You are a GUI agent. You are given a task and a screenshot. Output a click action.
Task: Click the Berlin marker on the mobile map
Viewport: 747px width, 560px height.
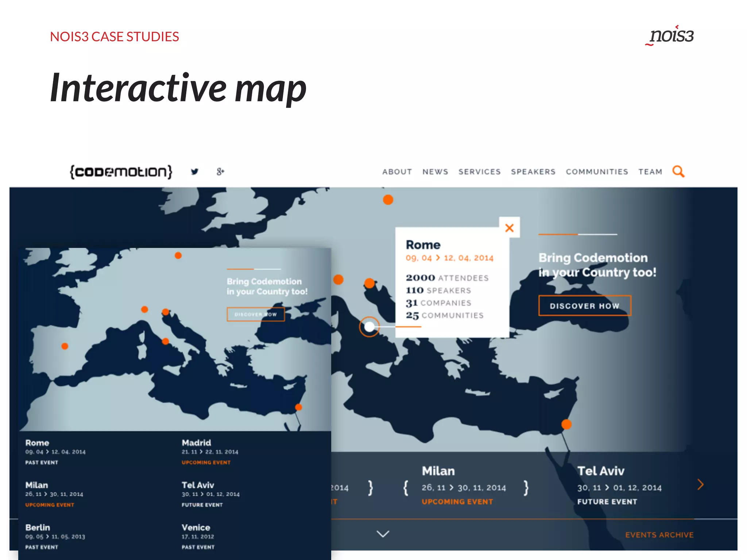click(x=178, y=256)
